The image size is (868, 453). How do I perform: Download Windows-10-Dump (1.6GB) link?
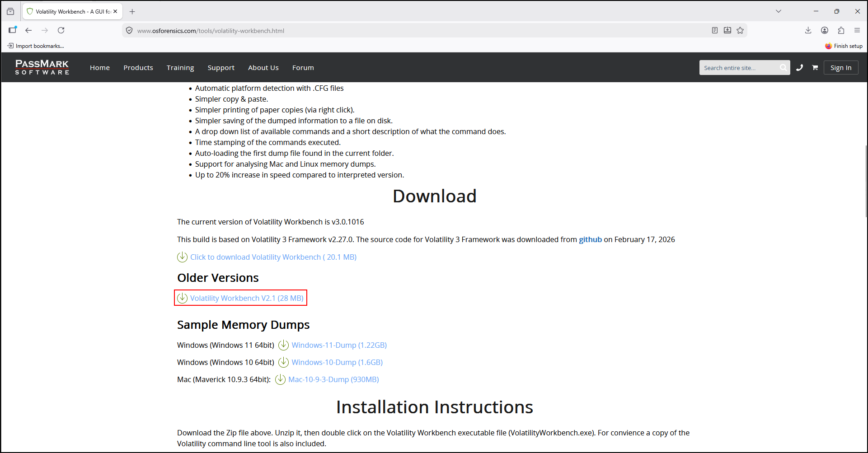pyautogui.click(x=337, y=362)
